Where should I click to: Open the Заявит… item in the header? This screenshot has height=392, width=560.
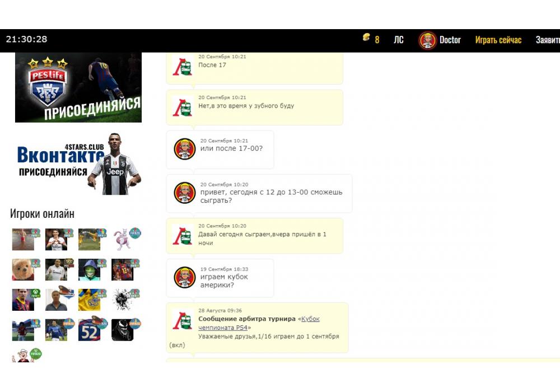[548, 40]
